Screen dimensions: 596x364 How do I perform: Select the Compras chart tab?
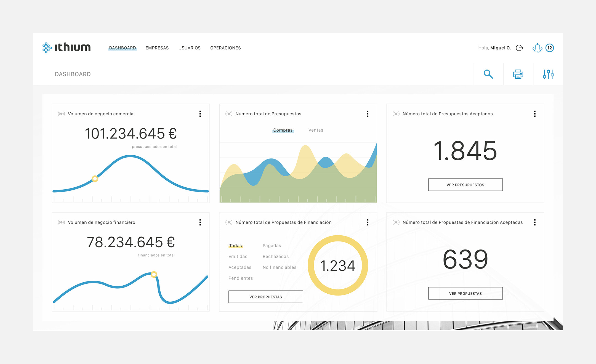click(x=283, y=130)
